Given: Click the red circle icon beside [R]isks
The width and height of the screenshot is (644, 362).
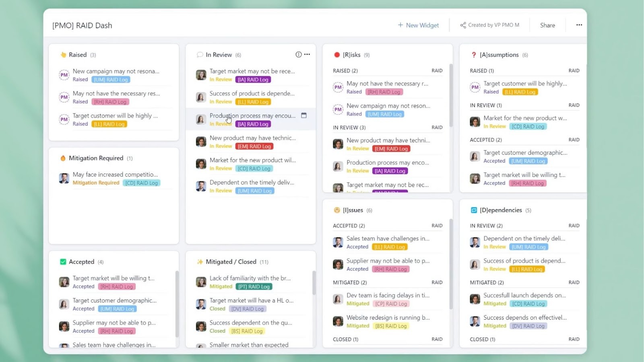Looking at the screenshot, I should click(x=337, y=55).
